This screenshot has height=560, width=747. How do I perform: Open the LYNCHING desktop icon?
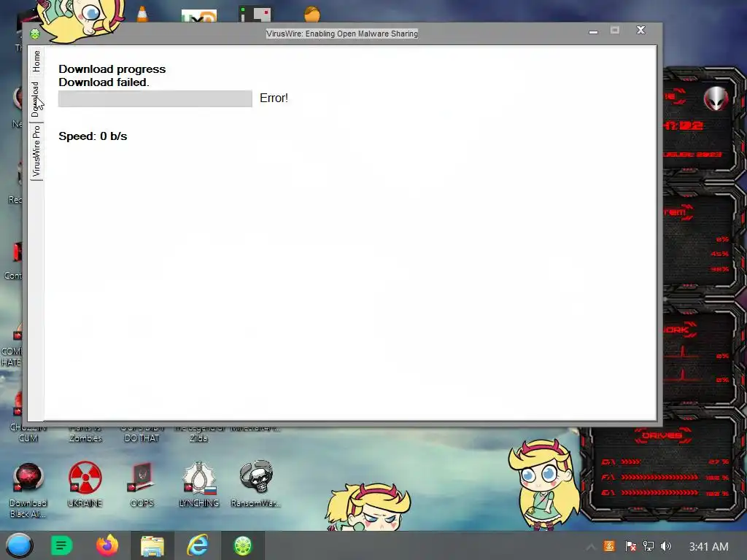coord(198,484)
